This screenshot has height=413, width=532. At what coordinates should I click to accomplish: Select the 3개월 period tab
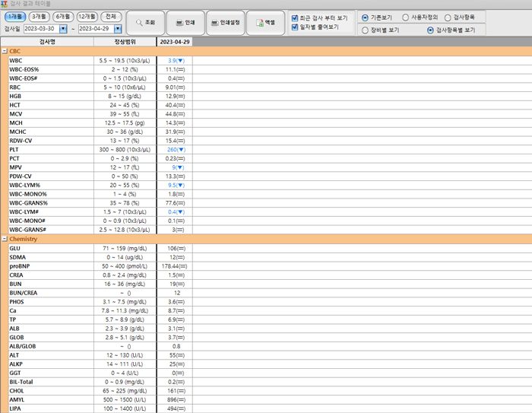(39, 16)
